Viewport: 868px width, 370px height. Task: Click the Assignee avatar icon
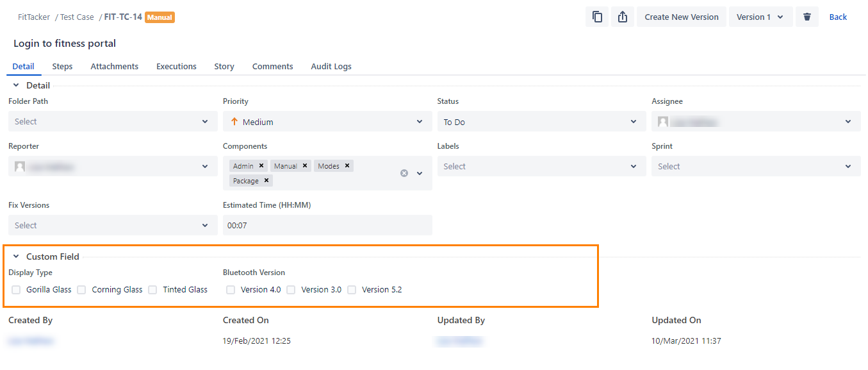coord(663,122)
